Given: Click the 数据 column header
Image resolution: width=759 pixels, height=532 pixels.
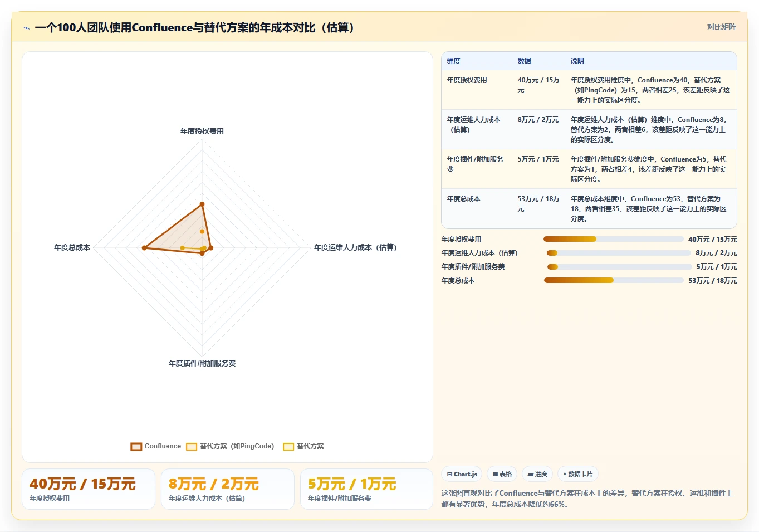Looking at the screenshot, I should point(525,61).
